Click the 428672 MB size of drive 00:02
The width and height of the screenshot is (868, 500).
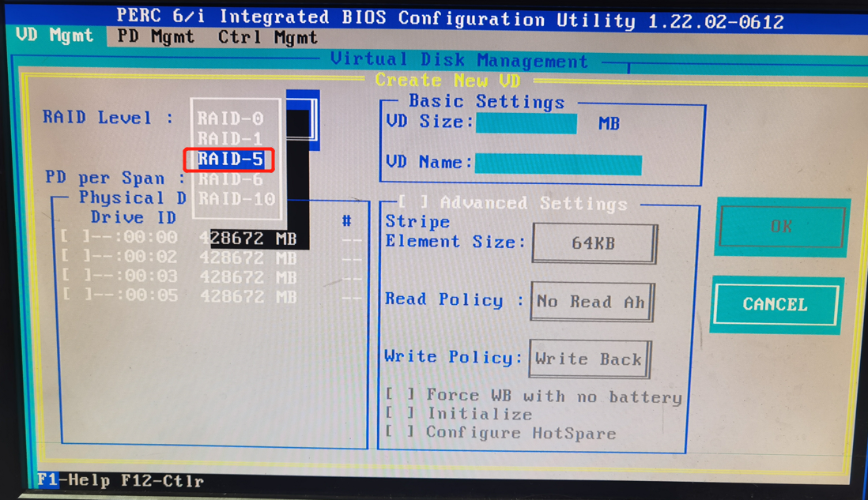point(248,258)
